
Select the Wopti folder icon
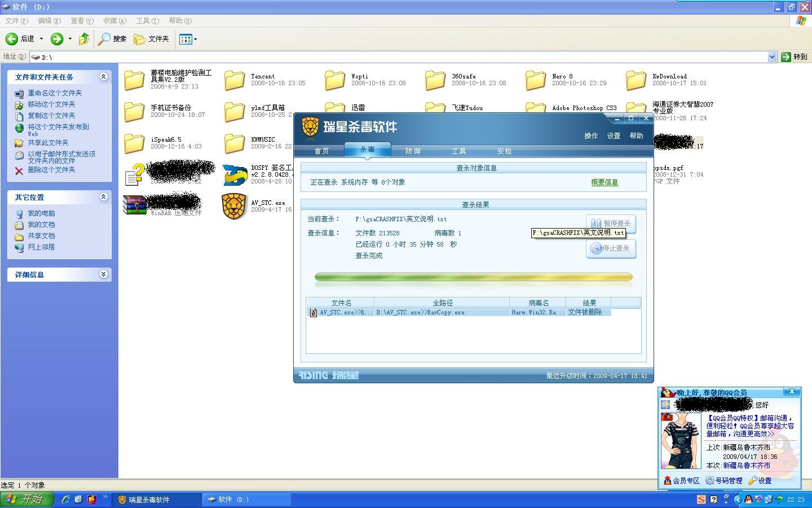click(x=335, y=80)
